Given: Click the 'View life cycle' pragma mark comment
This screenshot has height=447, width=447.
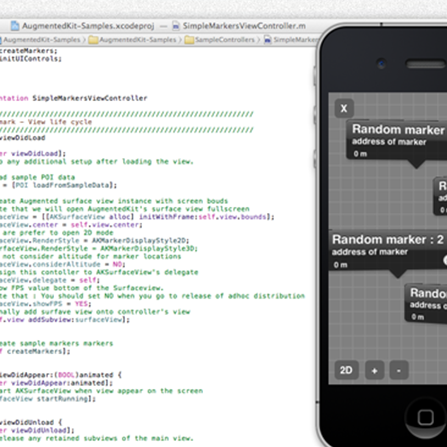Looking at the screenshot, I should tap(60, 122).
